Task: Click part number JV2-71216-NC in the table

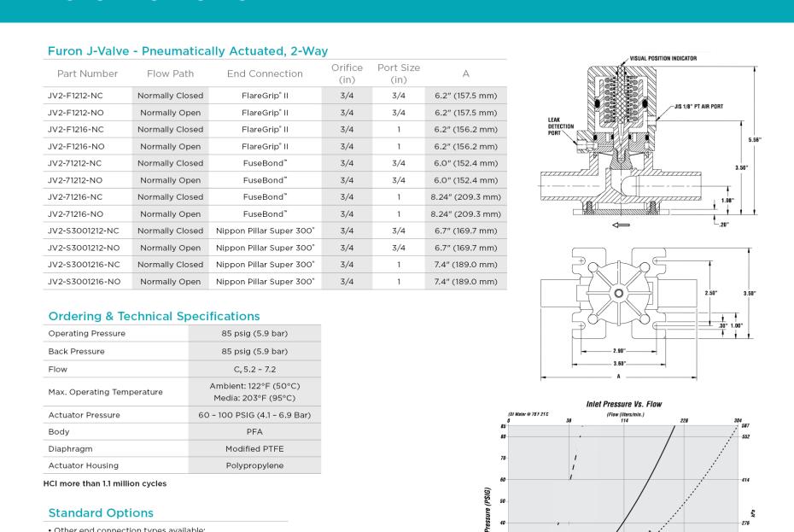Action: pos(79,196)
